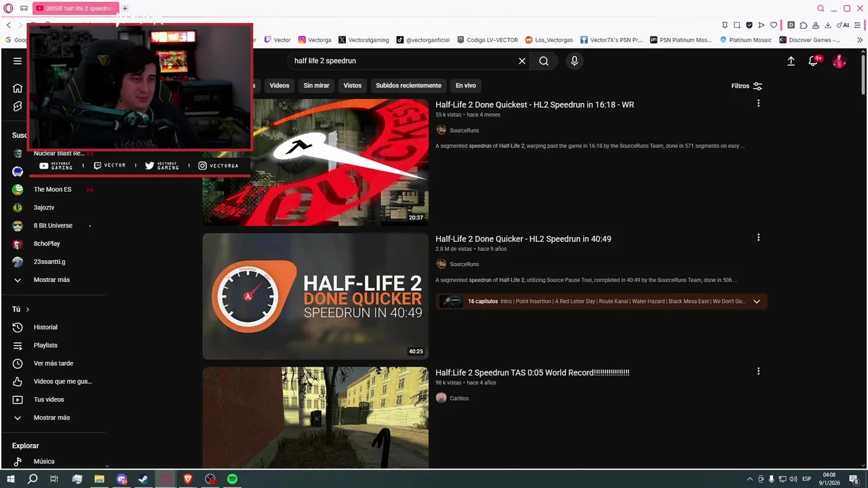Viewport: 868px width, 488px height.
Task: Open a new browser tab with plus
Action: coord(125,8)
